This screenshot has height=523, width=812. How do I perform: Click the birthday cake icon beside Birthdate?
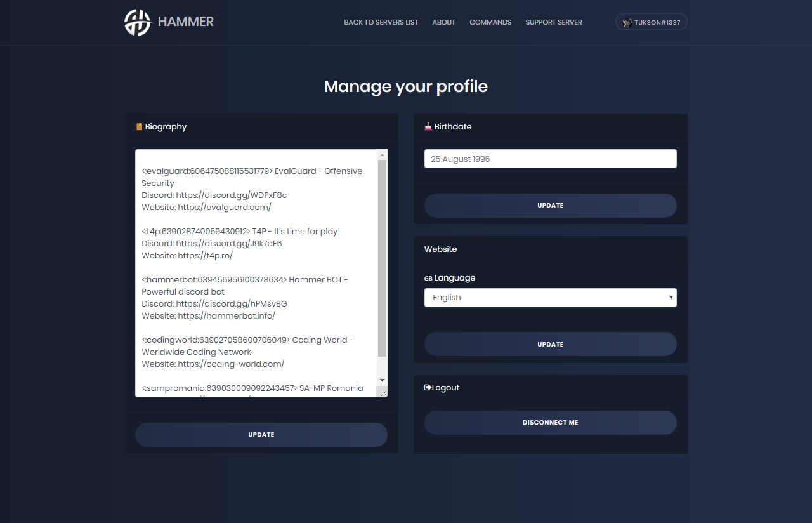tap(428, 126)
